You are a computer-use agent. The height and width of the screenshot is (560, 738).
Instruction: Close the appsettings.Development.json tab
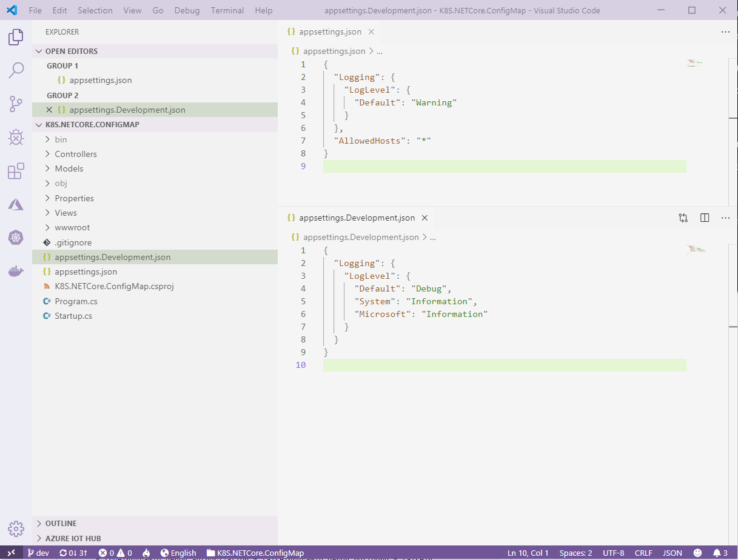coord(424,218)
